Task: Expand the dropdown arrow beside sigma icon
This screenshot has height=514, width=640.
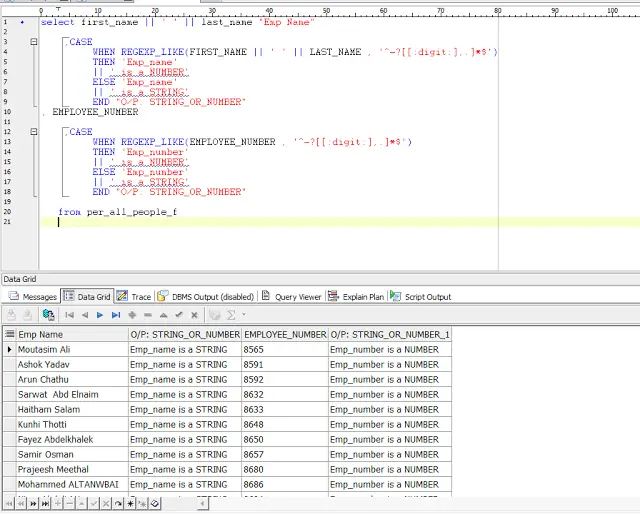Action: [x=244, y=314]
